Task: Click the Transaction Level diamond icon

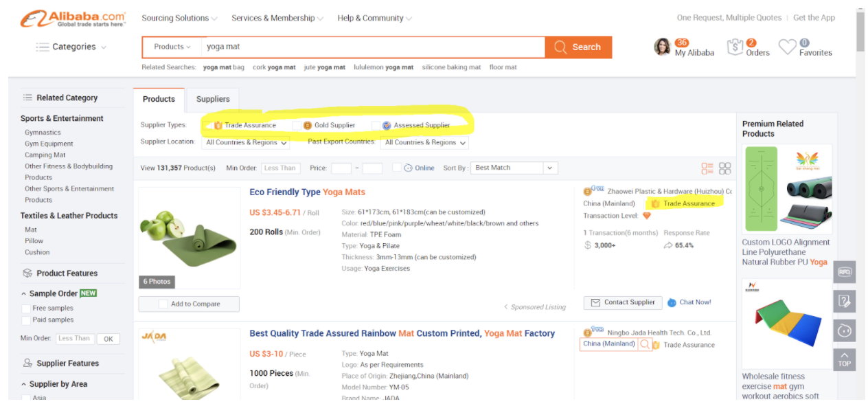Action: pos(646,216)
